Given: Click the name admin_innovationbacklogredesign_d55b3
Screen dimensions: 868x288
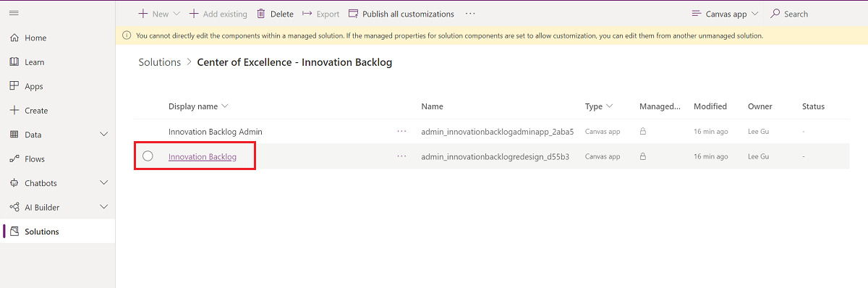Looking at the screenshot, I should pos(495,156).
